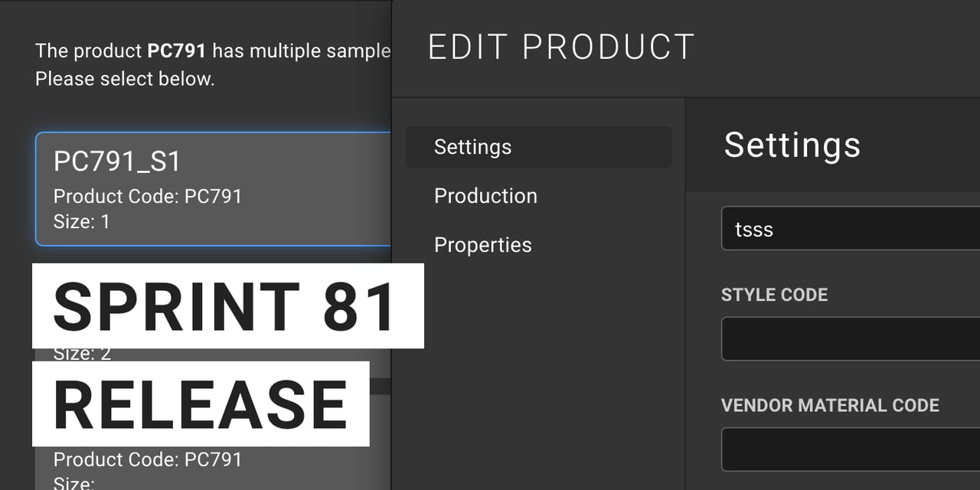Screen dimensions: 980x490
Task: Click 'Size: 1' in the PC791_S1 card
Action: pos(82,221)
